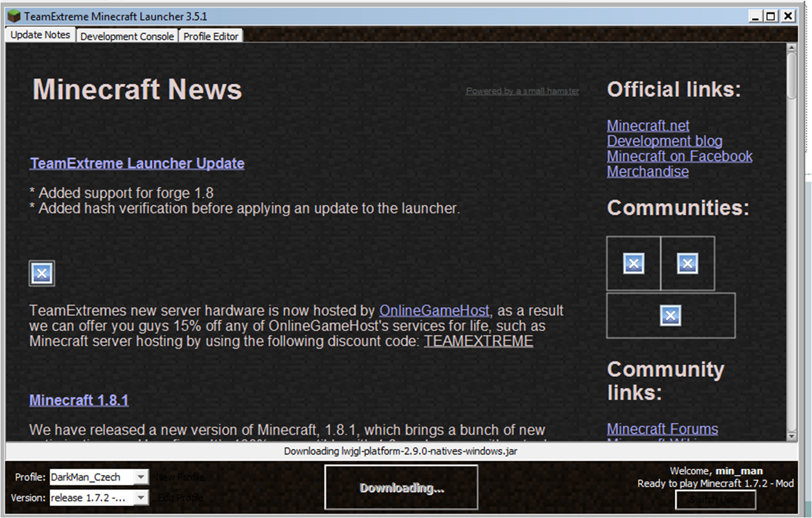Screen dimensions: 812x518
Task: Click the Added hash verification note line
Action: (245, 208)
